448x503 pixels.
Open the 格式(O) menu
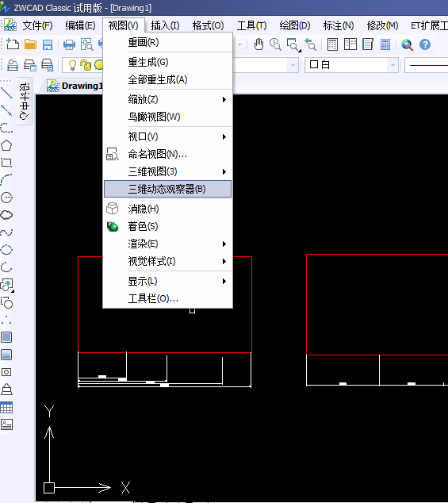pos(208,25)
